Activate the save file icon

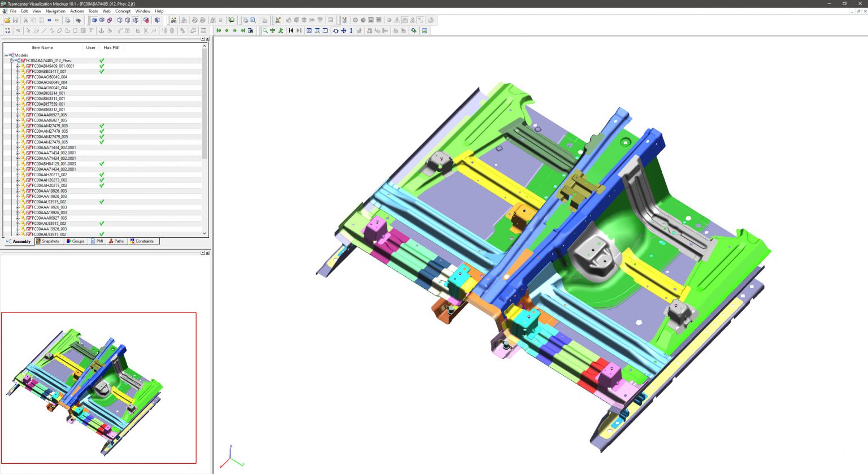[x=15, y=20]
